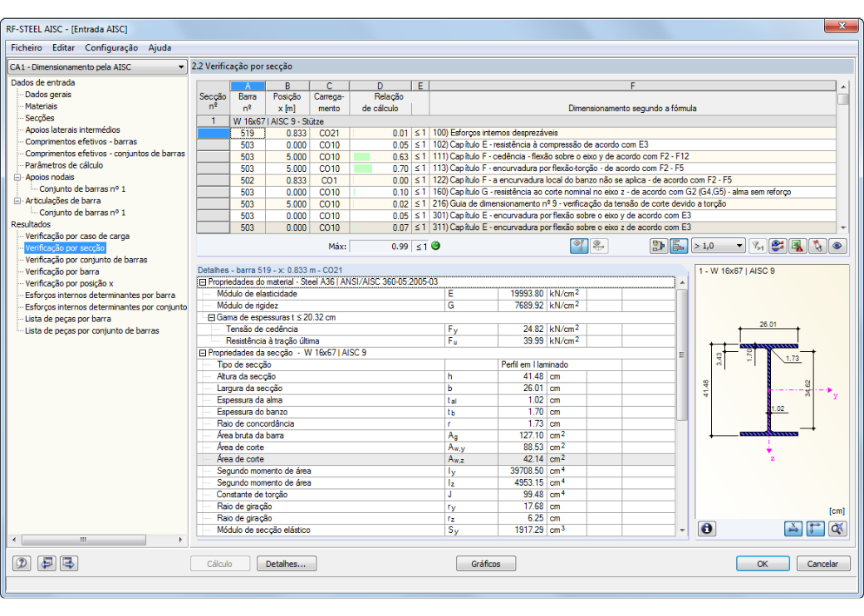
Task: Collapse 'Gama de espessuras' group
Action: [x=211, y=318]
